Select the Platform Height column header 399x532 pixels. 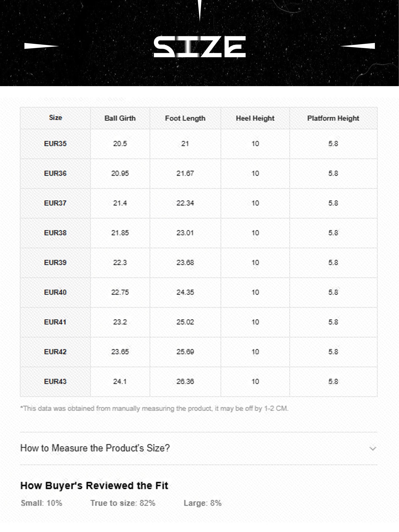[333, 118]
